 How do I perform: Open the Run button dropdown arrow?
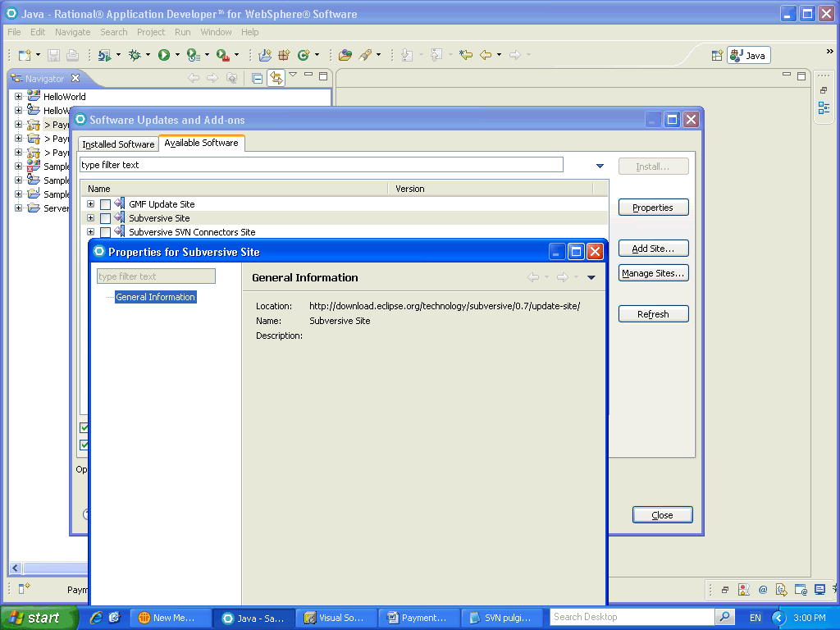[177, 55]
